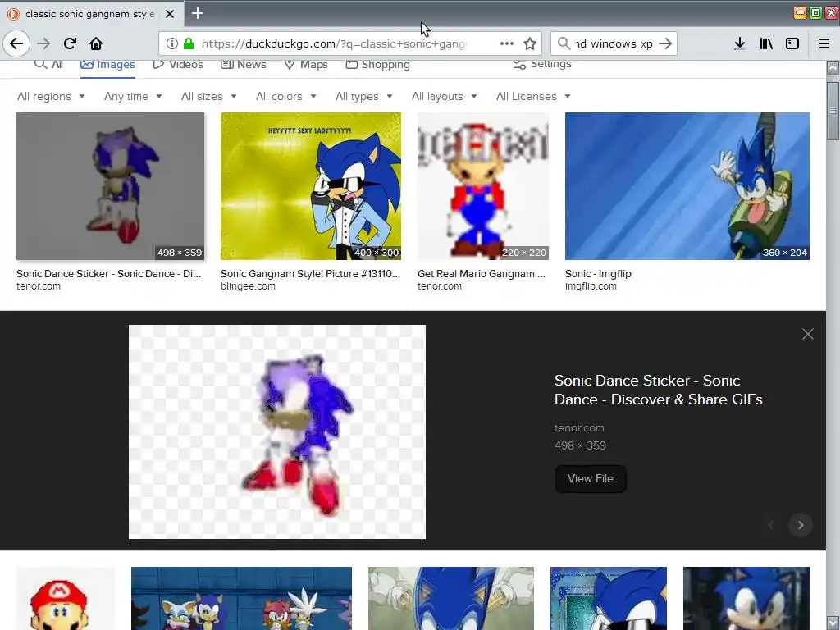Click the forward navigation arrow
Viewport: 840px width, 630px height.
pos(43,43)
